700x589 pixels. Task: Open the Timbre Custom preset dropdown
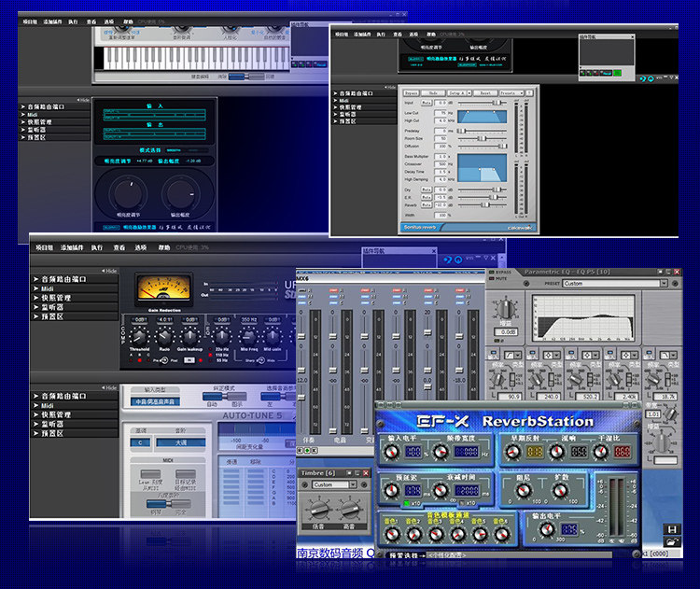pyautogui.click(x=334, y=484)
